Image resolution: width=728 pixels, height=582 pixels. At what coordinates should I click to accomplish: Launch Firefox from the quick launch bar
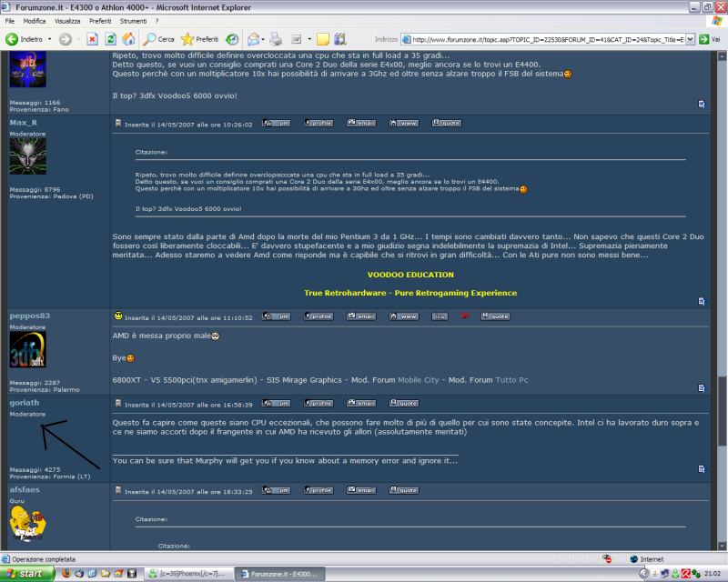(66, 574)
